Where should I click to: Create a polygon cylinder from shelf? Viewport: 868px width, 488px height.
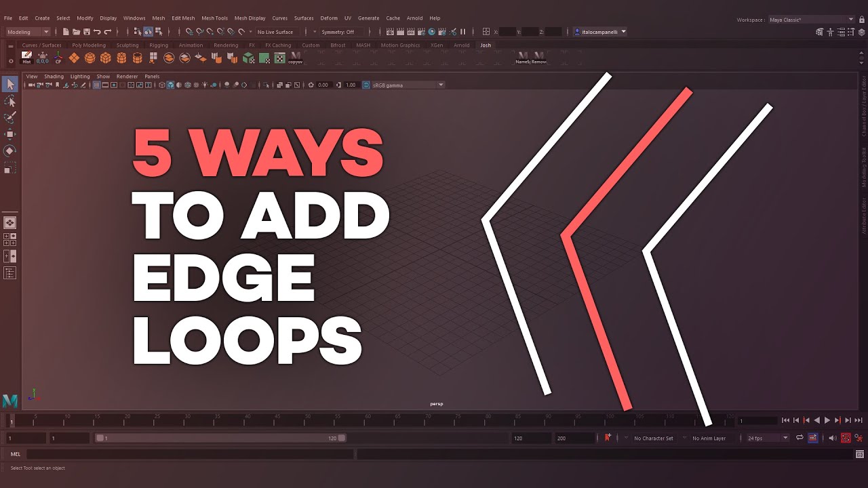[121, 58]
